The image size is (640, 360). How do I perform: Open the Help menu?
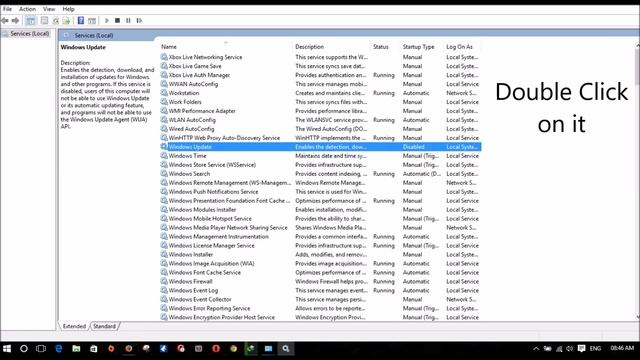pyautogui.click(x=68, y=9)
